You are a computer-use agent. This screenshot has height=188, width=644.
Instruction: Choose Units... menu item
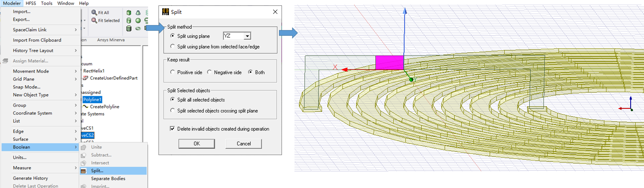point(40,158)
